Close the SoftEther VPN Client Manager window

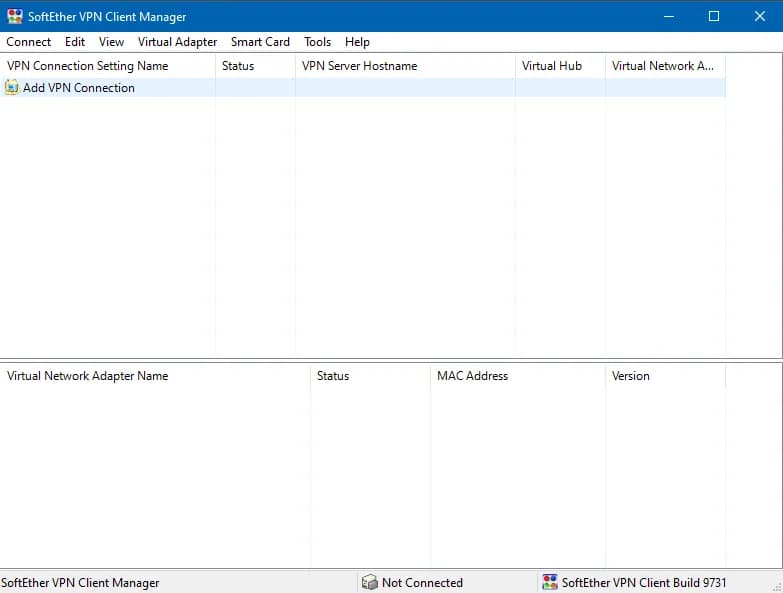pos(760,16)
